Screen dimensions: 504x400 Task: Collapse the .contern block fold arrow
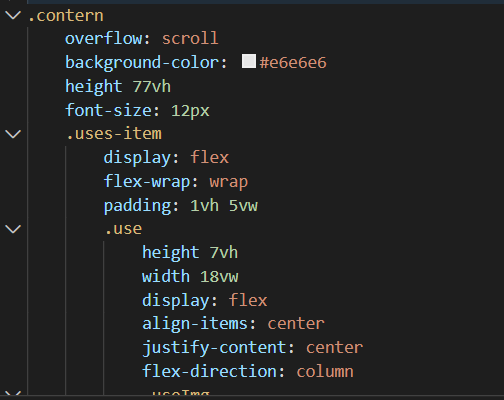(13, 15)
